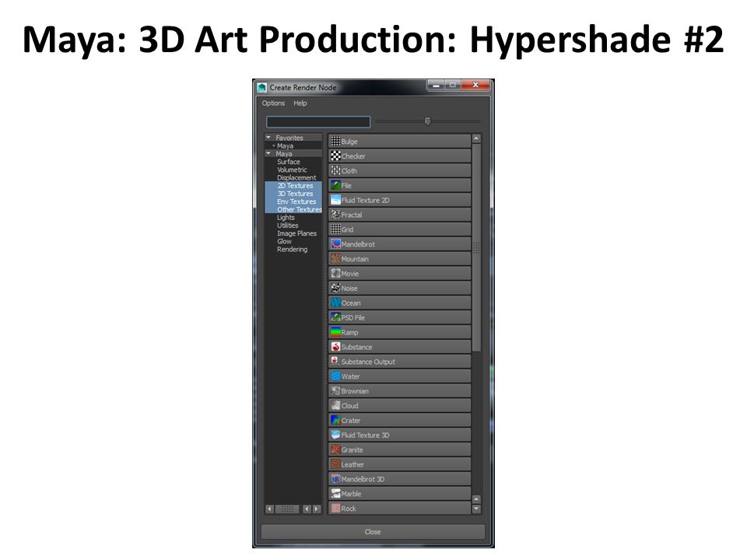The image size is (747, 560).
Task: Select the Glow category
Action: point(285,241)
